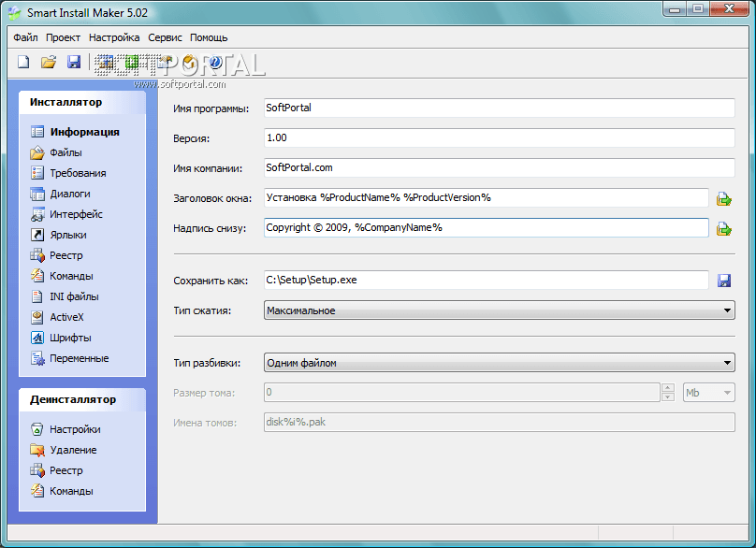This screenshot has height=548, width=756.
Task: Insert variable into Заголовок окна via green arrow icon
Action: (x=723, y=198)
